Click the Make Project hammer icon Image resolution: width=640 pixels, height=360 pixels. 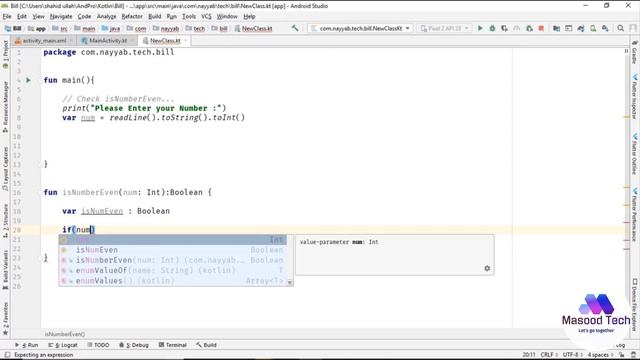[x=295, y=28]
